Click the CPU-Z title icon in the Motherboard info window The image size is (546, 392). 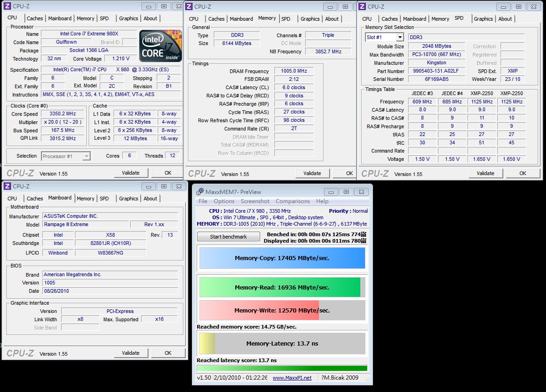pos(7,186)
